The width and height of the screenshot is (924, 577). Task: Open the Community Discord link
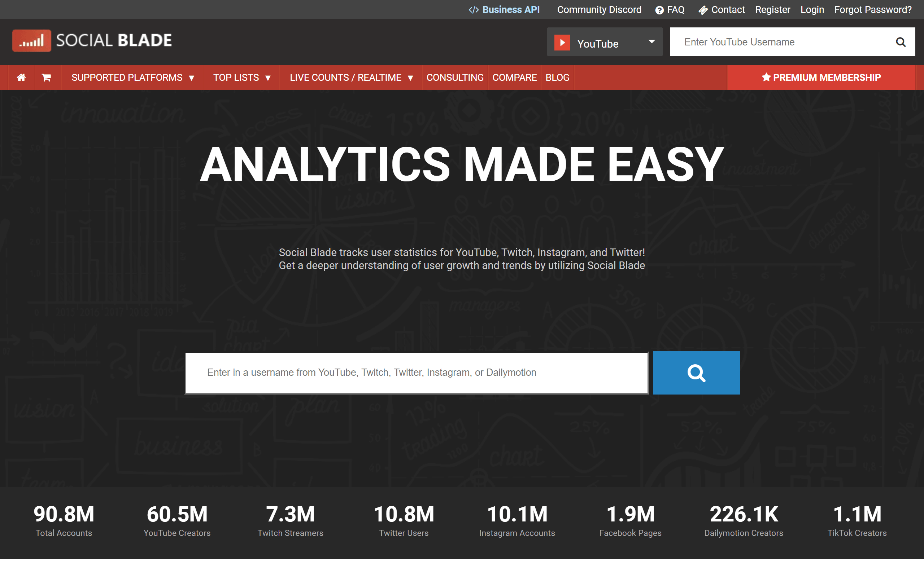[599, 10]
